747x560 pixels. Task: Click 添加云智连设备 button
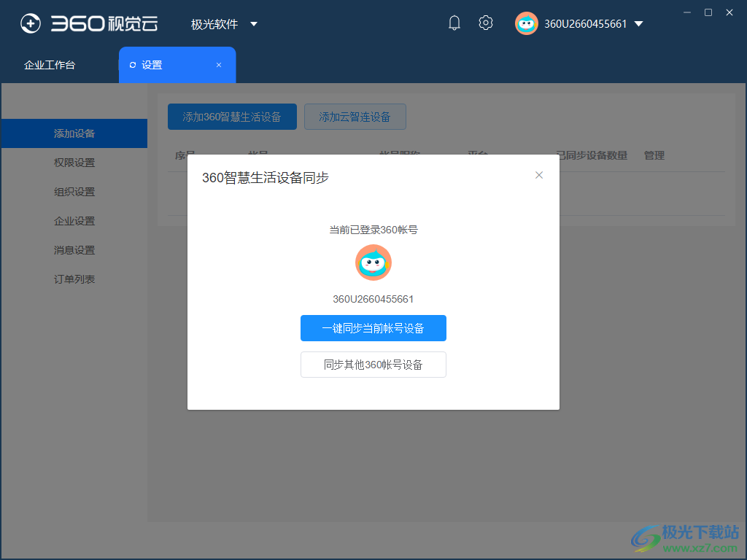(355, 117)
